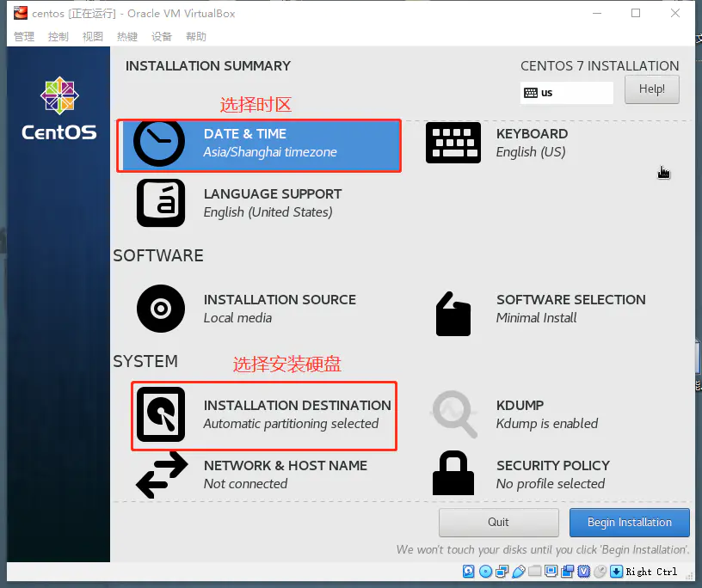702x588 pixels.
Task: Select SECURITY POLICY heading
Action: point(553,465)
